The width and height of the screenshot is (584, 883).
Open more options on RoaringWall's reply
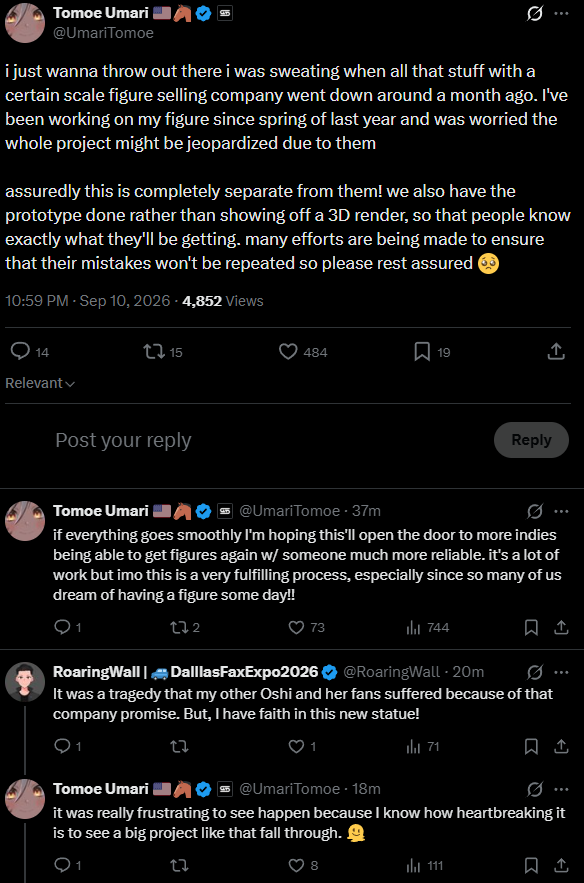click(x=561, y=672)
